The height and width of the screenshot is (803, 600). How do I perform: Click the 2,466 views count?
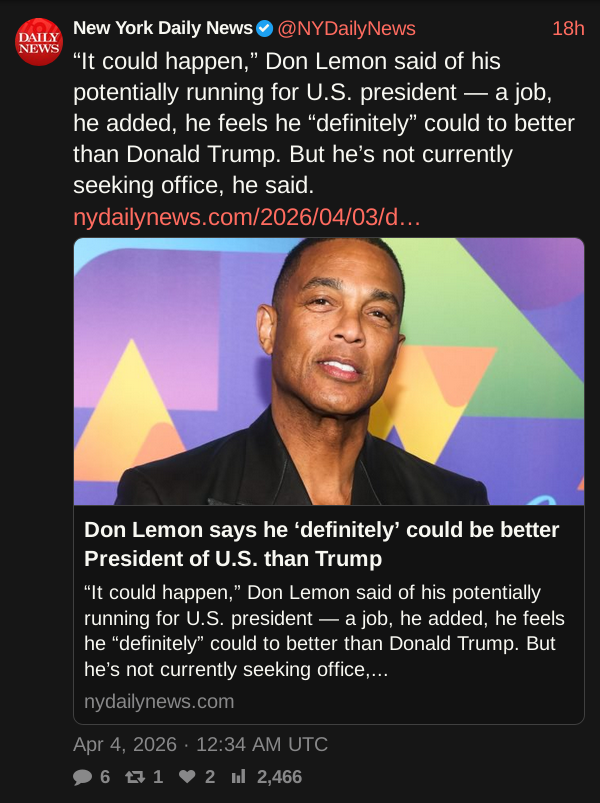tap(279, 777)
